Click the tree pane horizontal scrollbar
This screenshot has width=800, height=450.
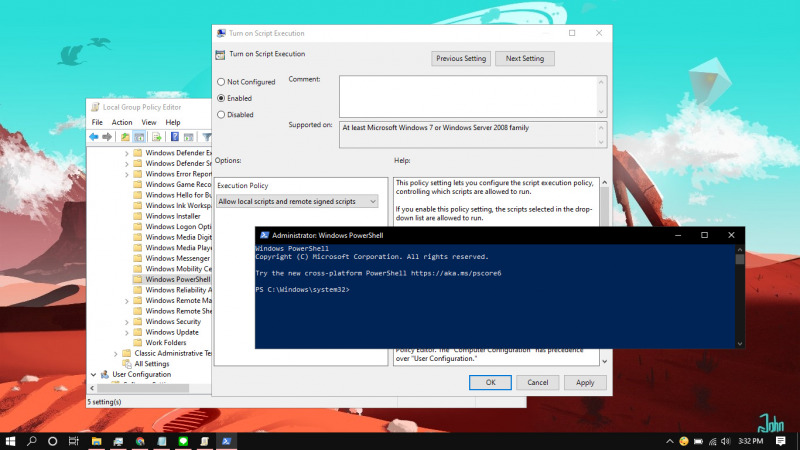(x=143, y=388)
